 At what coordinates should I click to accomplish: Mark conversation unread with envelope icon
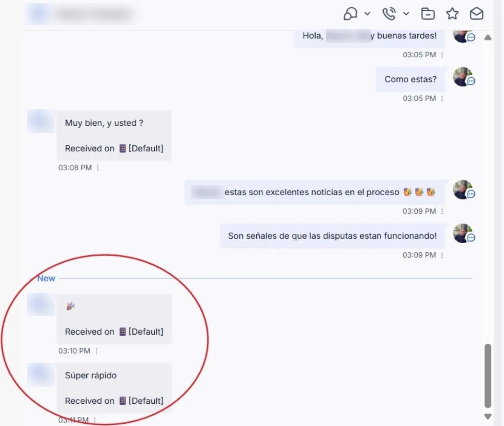point(477,14)
